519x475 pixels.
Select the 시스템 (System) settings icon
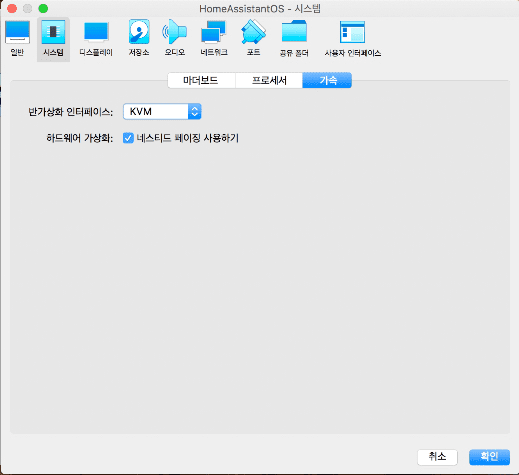pos(53,39)
